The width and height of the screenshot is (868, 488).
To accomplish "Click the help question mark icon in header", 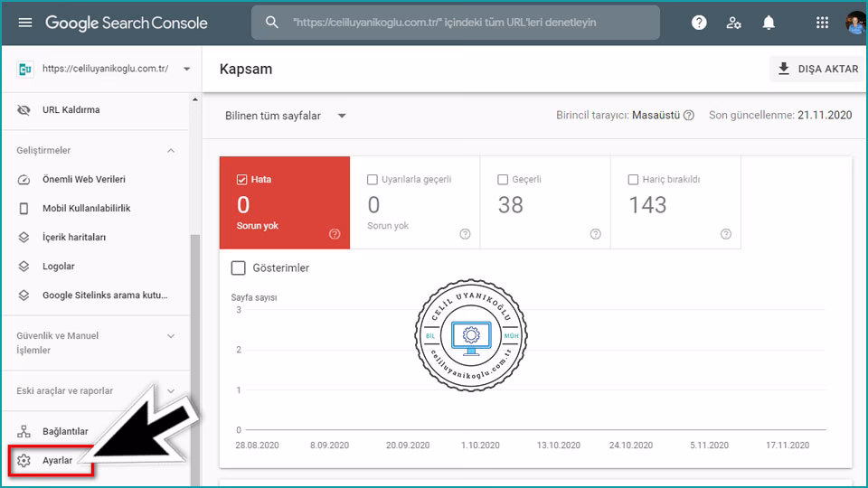I will point(699,23).
